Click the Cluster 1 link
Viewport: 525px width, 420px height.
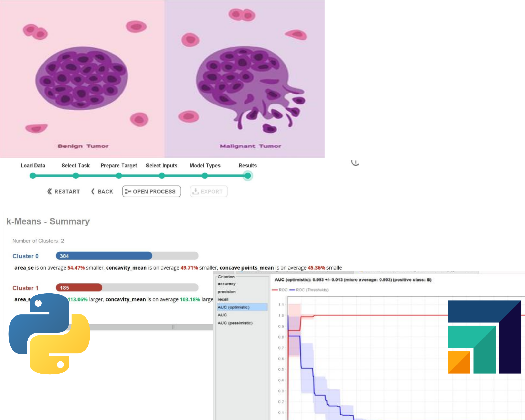click(x=26, y=288)
